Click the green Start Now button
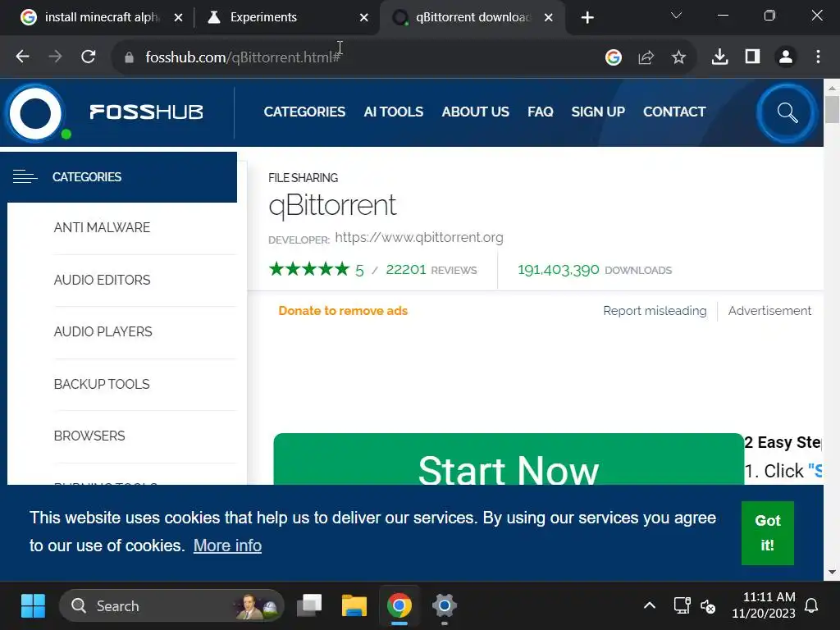 (x=509, y=459)
